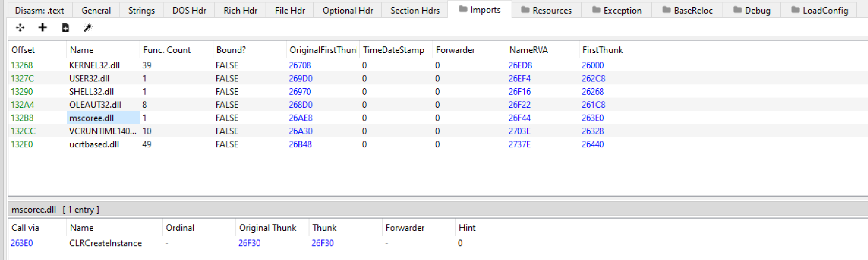This screenshot has height=260, width=868.
Task: Select the CLRCreateInstance function entry
Action: tap(105, 243)
